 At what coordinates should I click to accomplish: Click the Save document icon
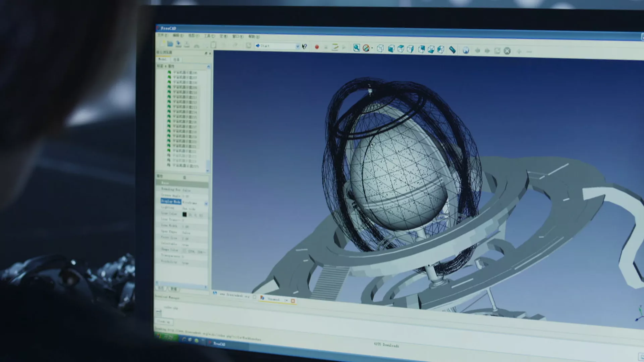178,44
